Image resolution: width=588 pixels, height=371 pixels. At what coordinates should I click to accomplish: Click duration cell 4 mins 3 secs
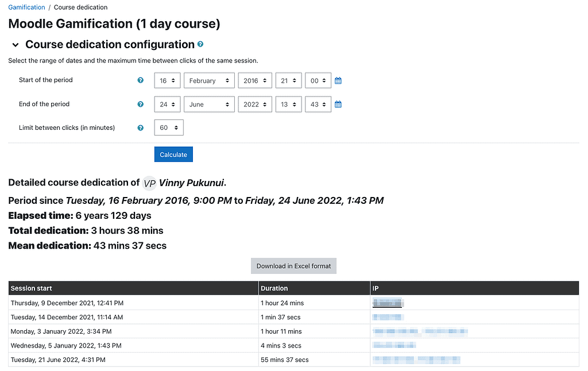click(314, 346)
